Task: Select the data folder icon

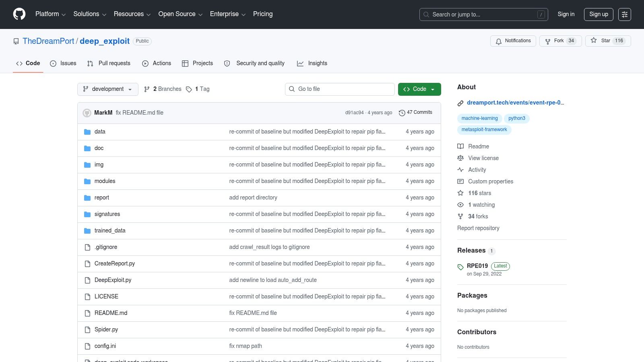Action: click(87, 132)
